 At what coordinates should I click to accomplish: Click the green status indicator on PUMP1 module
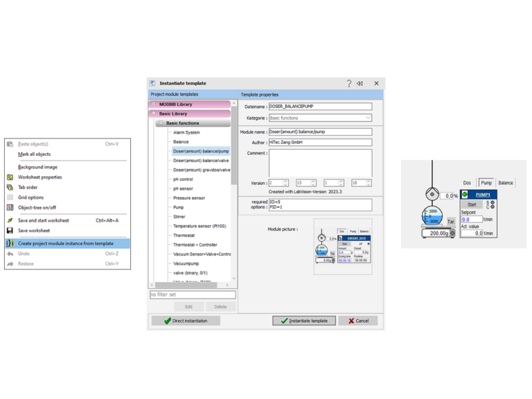coord(465,195)
